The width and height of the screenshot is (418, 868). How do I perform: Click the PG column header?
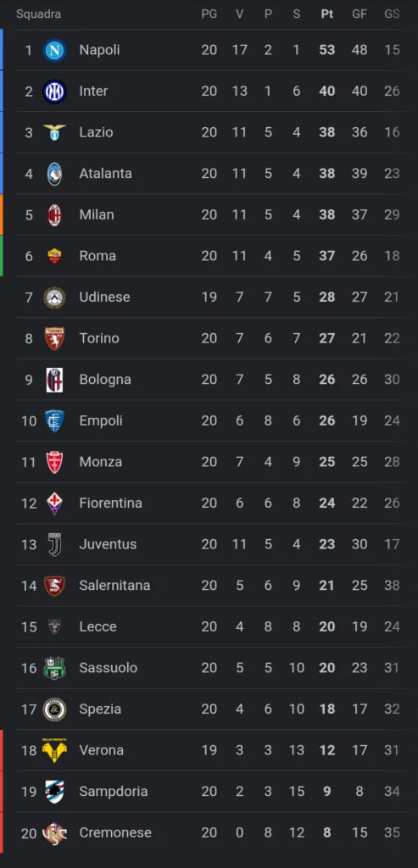tap(209, 14)
